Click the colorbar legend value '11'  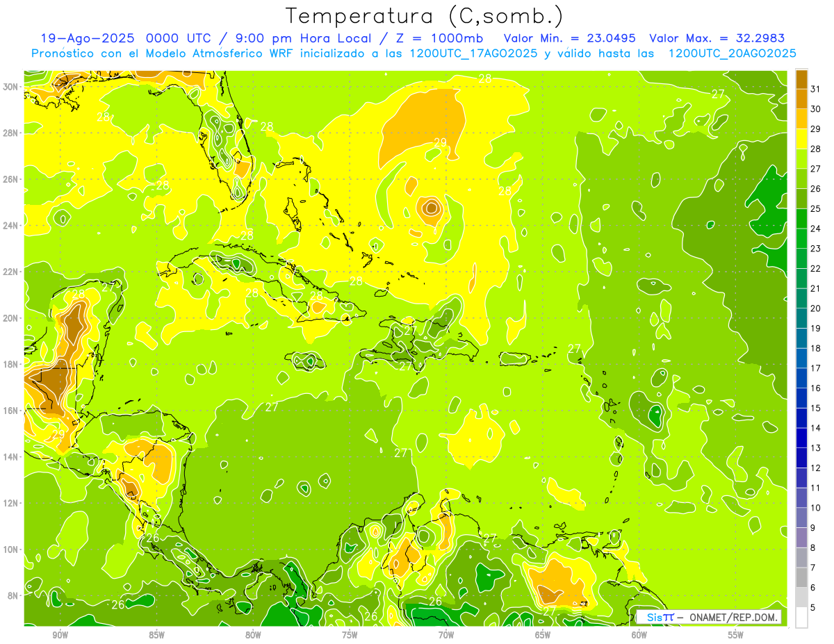(817, 488)
